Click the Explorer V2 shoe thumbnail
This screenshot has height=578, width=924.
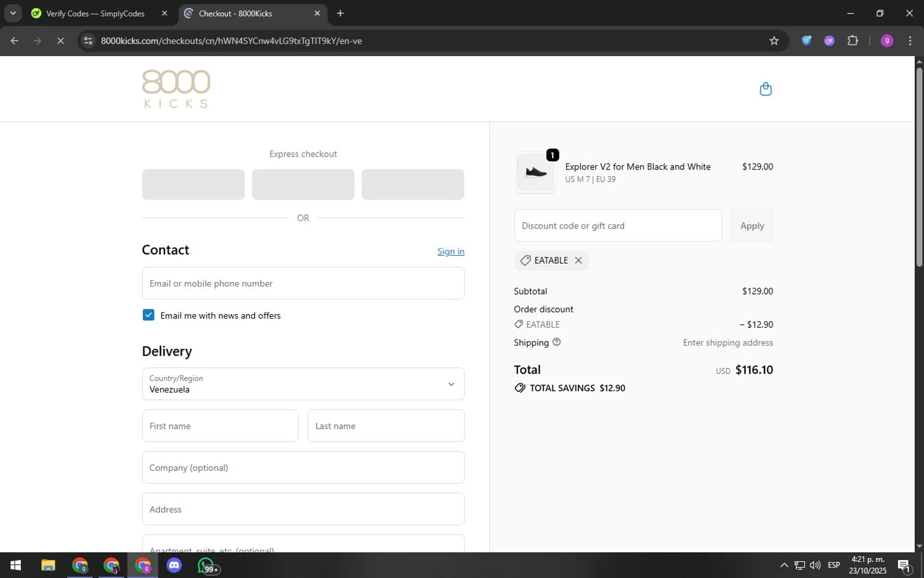[535, 173]
